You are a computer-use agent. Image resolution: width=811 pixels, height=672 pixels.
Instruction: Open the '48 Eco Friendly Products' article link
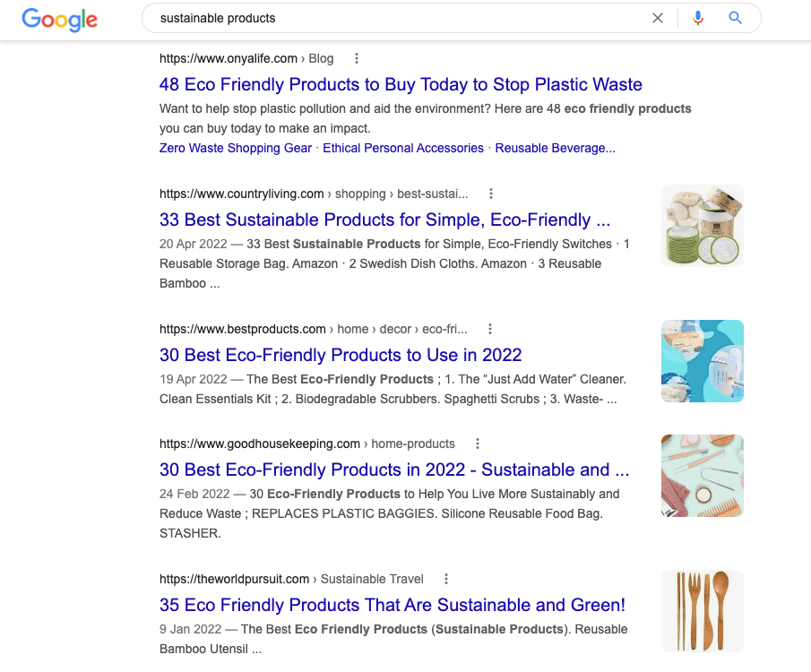401,83
